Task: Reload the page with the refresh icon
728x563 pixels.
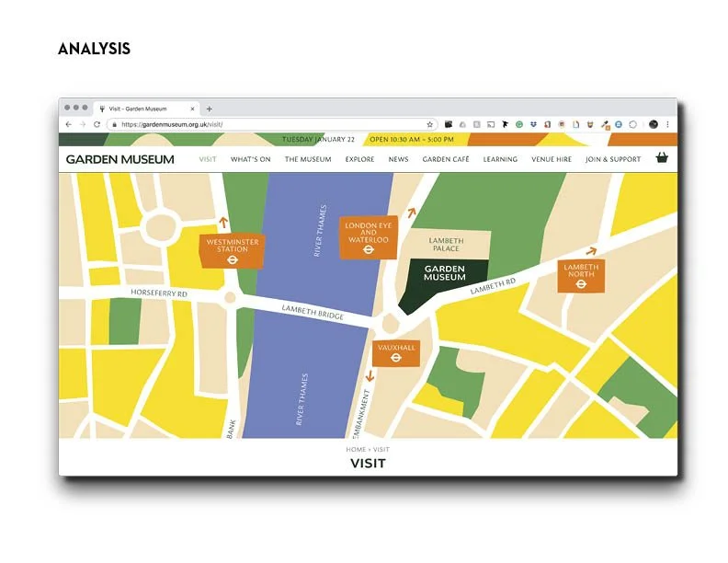Action: click(x=97, y=124)
